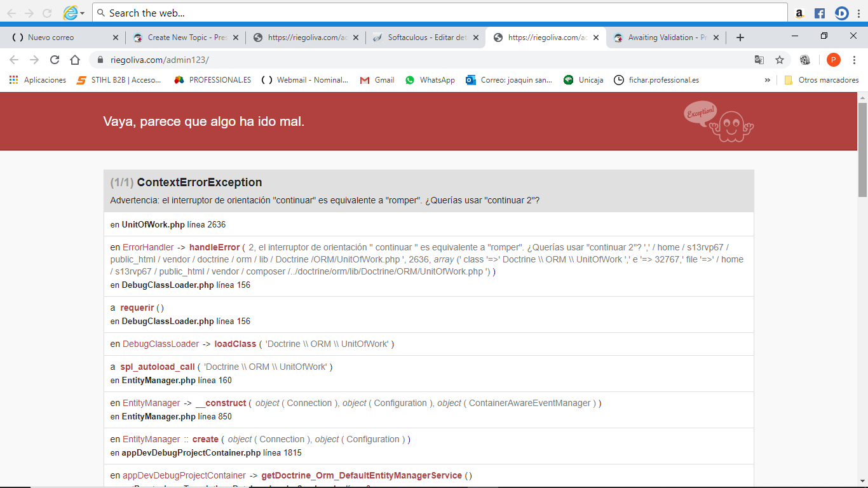The width and height of the screenshot is (868, 488).
Task: Bookmark this page with the star icon
Action: tap(780, 60)
